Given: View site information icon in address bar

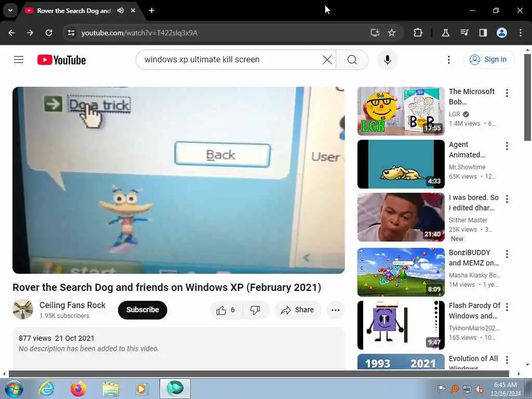Looking at the screenshot, I should pos(71,33).
